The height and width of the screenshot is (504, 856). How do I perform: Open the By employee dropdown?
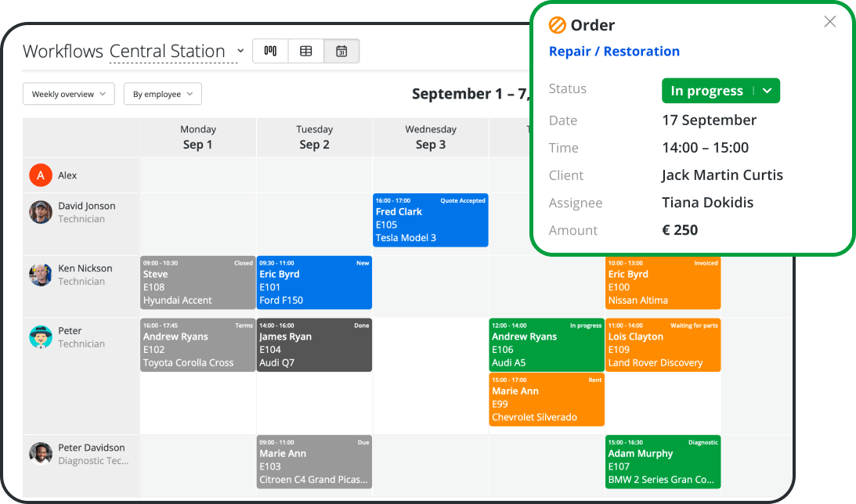coord(162,93)
